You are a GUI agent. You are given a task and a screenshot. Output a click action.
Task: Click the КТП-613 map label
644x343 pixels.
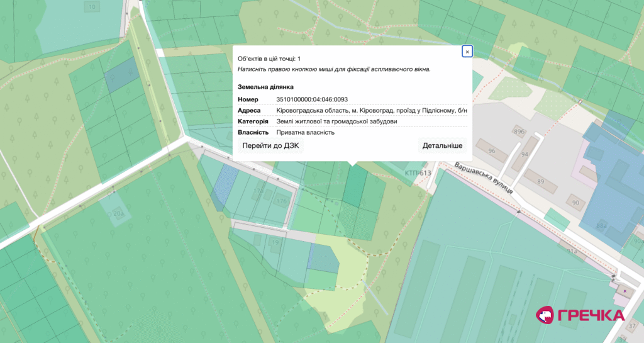418,173
